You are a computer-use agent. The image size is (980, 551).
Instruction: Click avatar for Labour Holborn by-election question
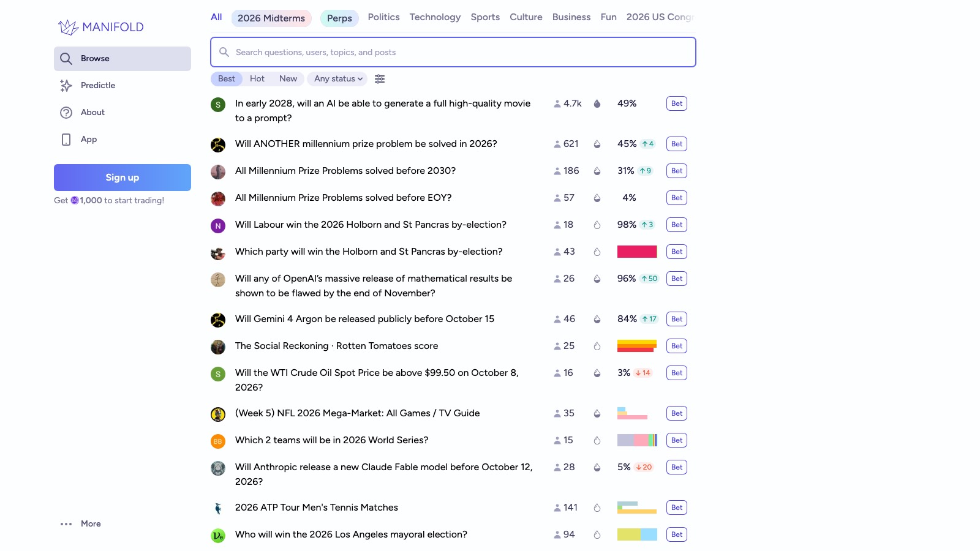coord(218,226)
